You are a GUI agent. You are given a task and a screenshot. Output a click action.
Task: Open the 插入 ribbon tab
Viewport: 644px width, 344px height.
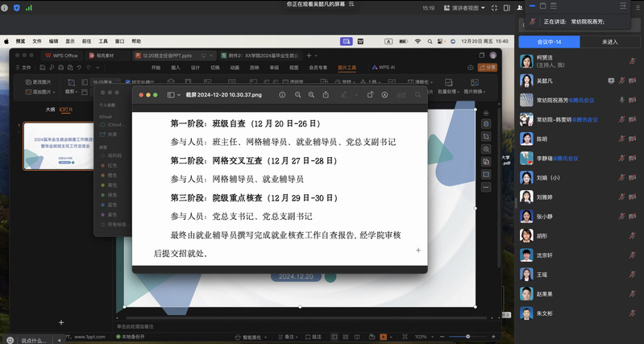pyautogui.click(x=175, y=68)
